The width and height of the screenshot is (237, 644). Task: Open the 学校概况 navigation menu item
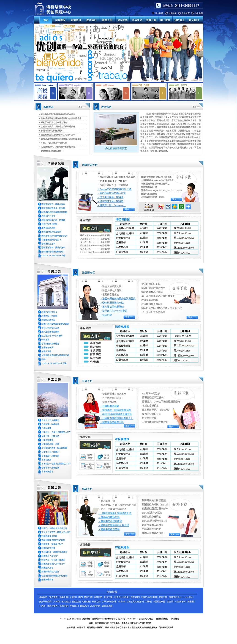click(60, 20)
